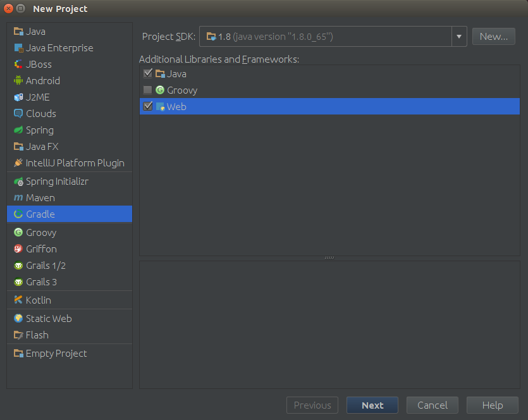Click the New... SDK button
The image size is (528, 420).
493,37
